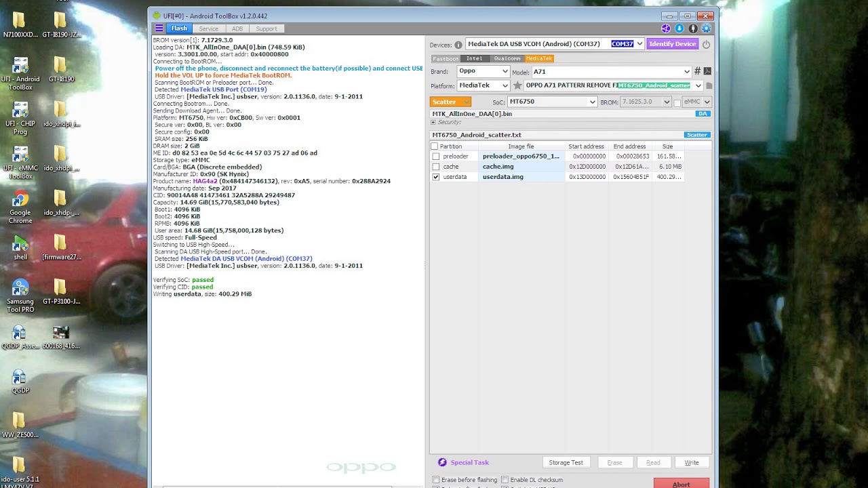Select the Fastboot mode tab

point(446,59)
